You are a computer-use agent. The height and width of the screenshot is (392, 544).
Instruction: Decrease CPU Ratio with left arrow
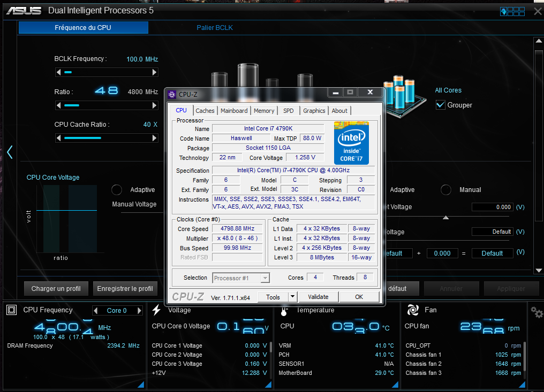pyautogui.click(x=59, y=105)
